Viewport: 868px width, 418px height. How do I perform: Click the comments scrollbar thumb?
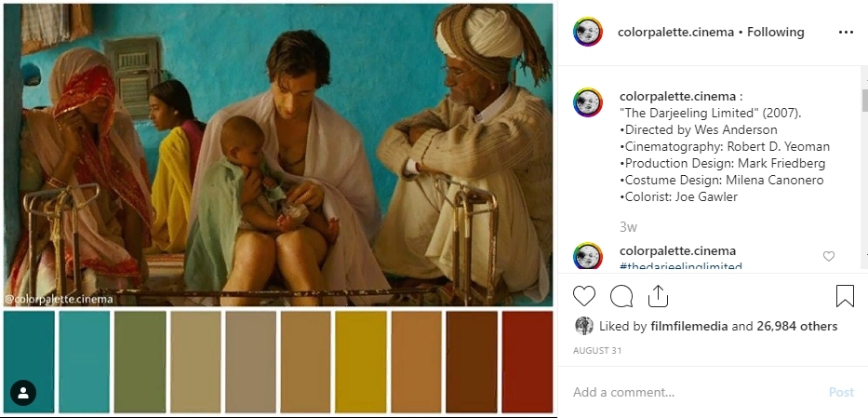[864, 101]
